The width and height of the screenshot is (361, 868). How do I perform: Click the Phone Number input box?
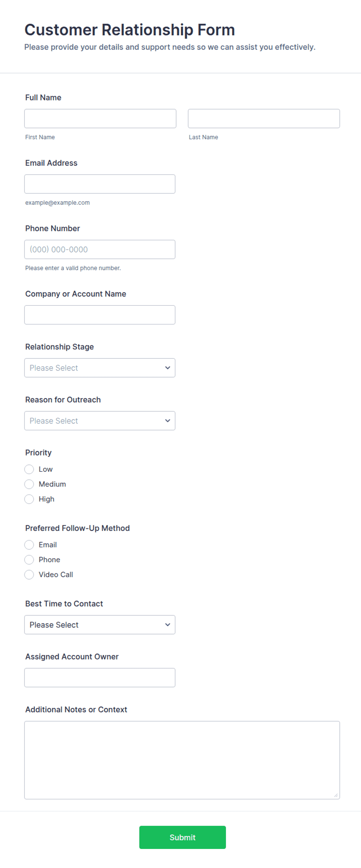[x=100, y=249]
